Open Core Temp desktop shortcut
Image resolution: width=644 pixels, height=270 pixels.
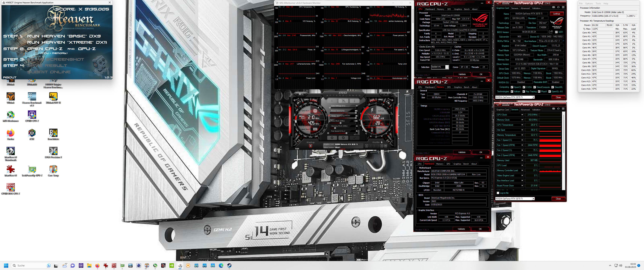tap(53, 171)
